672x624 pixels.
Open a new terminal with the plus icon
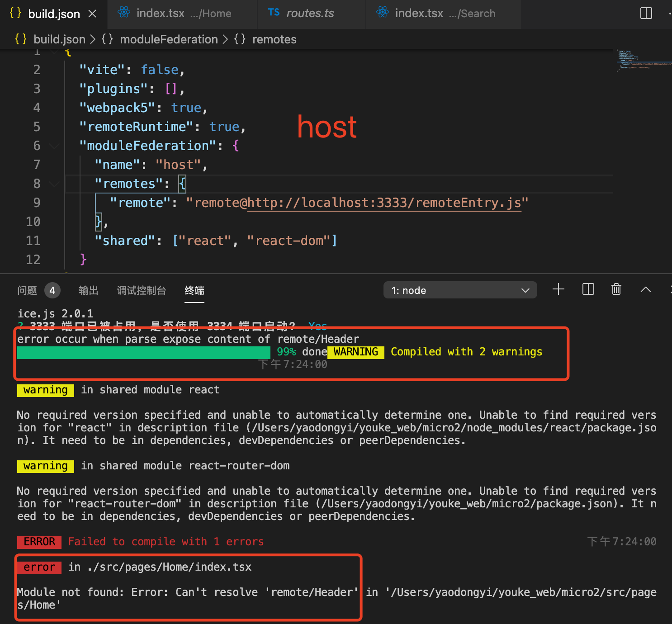(x=558, y=289)
